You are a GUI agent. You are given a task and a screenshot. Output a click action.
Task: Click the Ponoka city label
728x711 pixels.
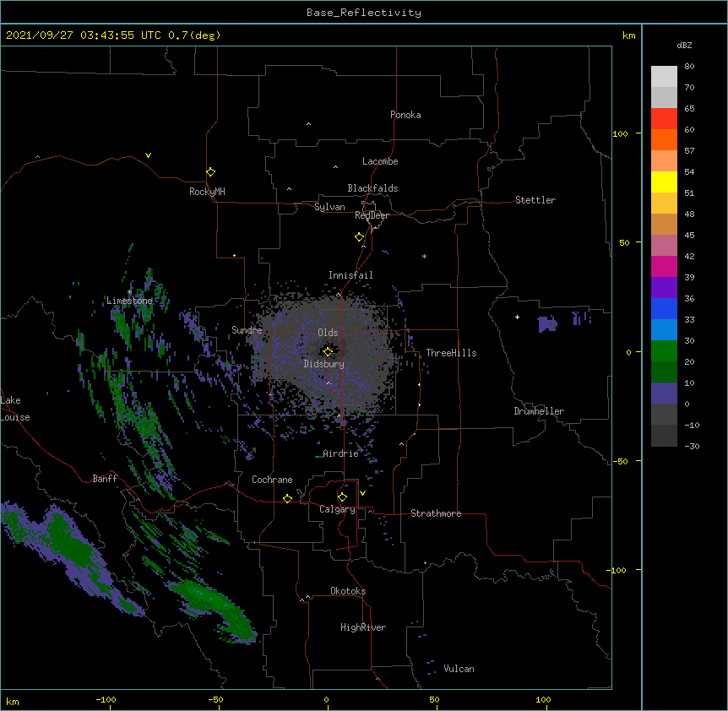tap(405, 115)
